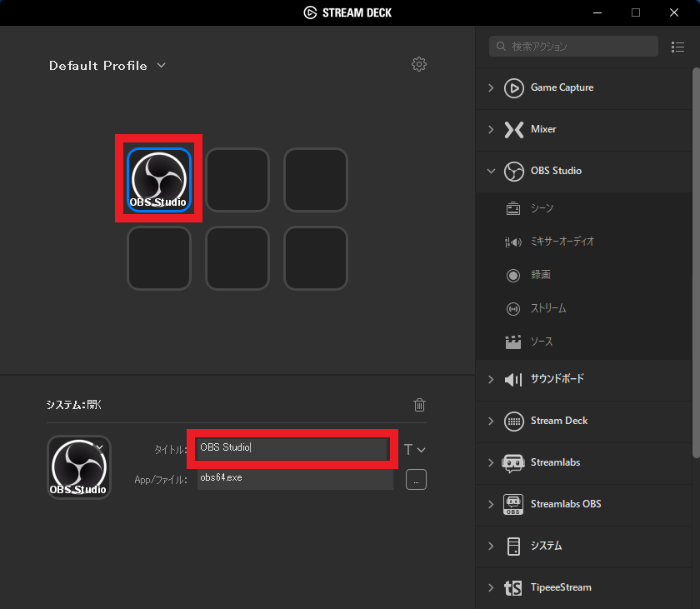The height and width of the screenshot is (609, 700).
Task: Open the Default Profile dropdown
Action: coord(107,66)
